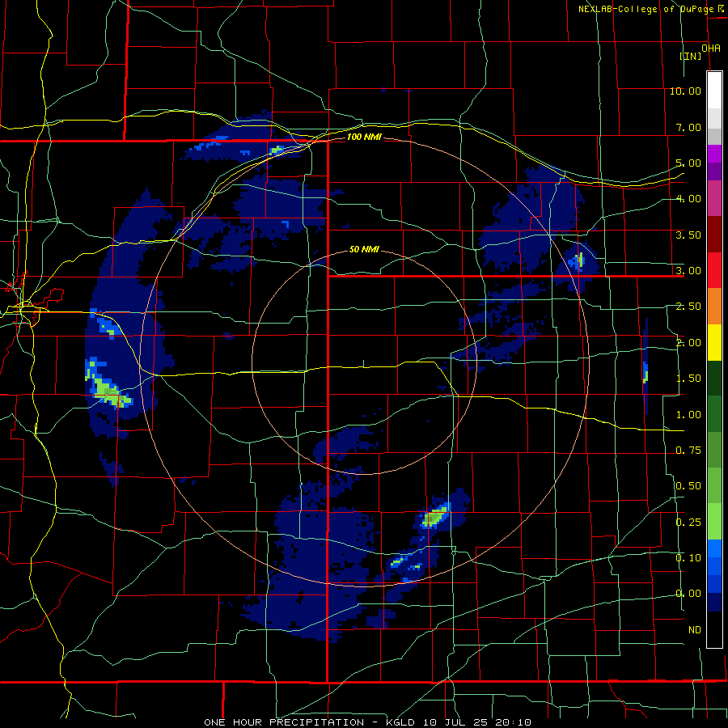728x728 pixels.
Task: Click the KGLD 10 JUL 25 20:10 timestamp
Action: pyautogui.click(x=459, y=722)
